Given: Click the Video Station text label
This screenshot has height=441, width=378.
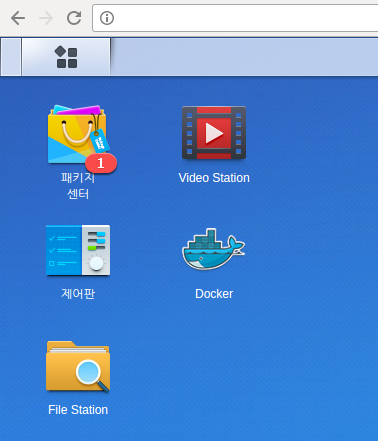Looking at the screenshot, I should tap(214, 178).
